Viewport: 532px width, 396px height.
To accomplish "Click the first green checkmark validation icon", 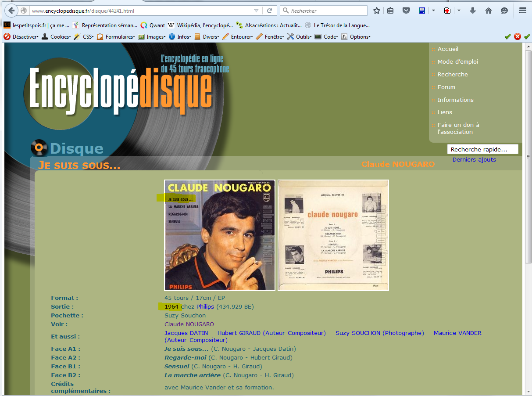I will pos(508,37).
